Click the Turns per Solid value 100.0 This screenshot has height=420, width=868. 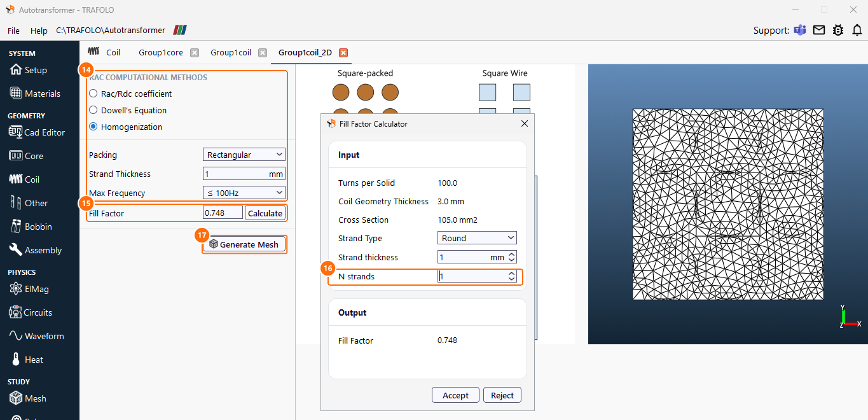point(448,183)
